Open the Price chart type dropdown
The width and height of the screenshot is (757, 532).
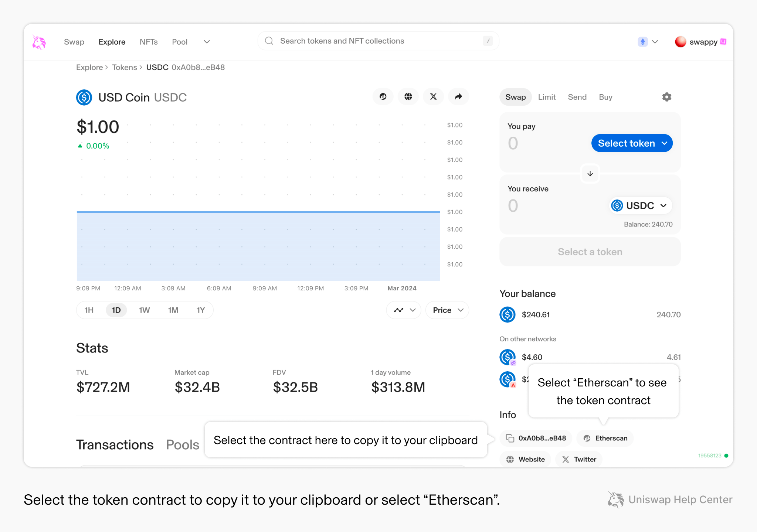click(x=447, y=310)
